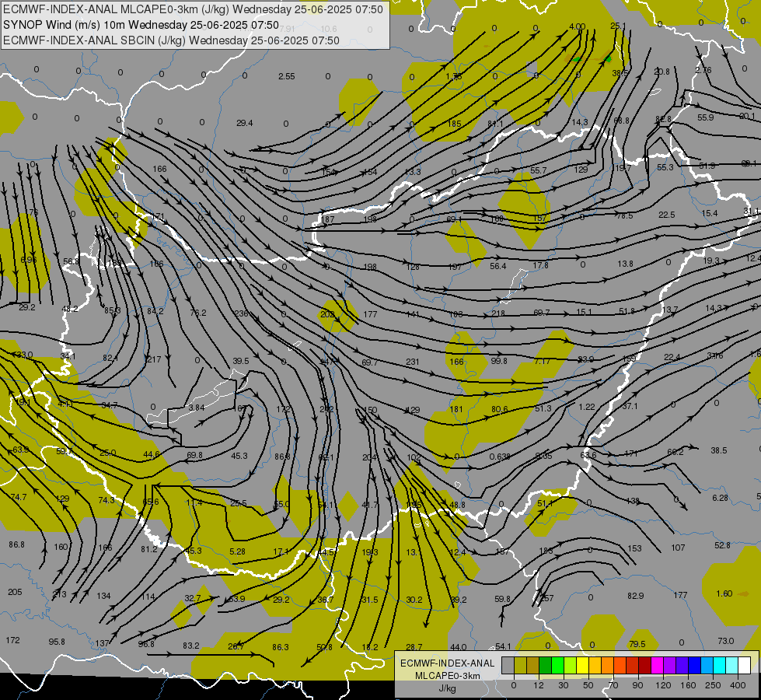
Task: Click the map value '82.9'
Action: coord(635,596)
